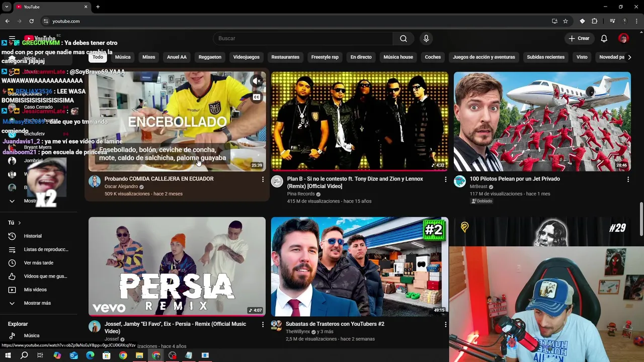Image resolution: width=644 pixels, height=362 pixels.
Task: Open options menu for Plan B video
Action: click(445, 179)
